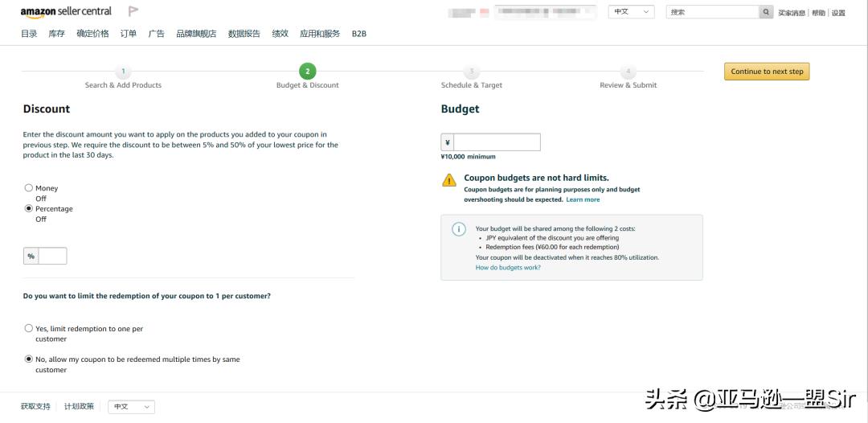Click the yellow warning triangle icon
This screenshot has width=868, height=423.
pyautogui.click(x=449, y=180)
